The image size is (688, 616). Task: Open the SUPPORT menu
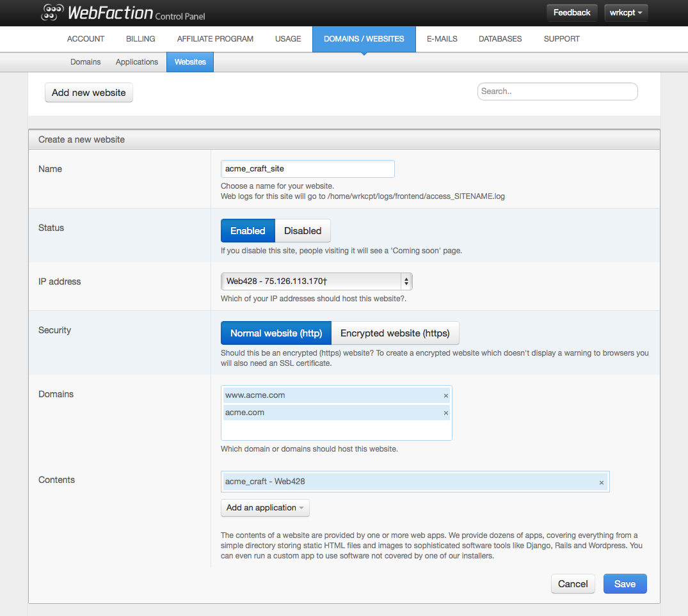[x=562, y=39]
